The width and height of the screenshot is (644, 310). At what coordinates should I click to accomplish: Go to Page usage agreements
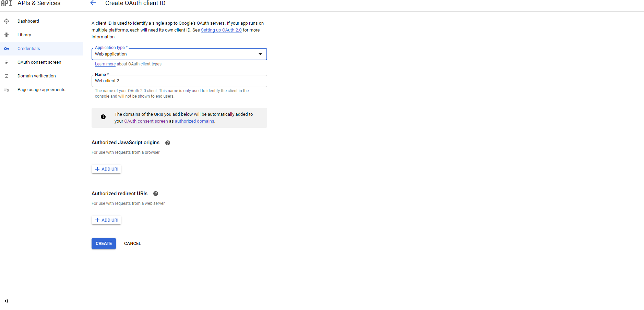[x=41, y=90]
